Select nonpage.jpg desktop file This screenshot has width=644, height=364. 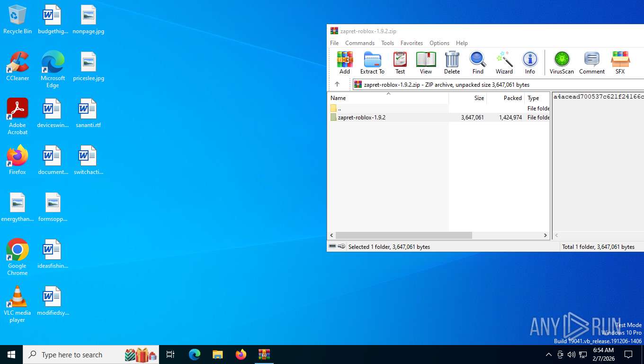pyautogui.click(x=89, y=20)
